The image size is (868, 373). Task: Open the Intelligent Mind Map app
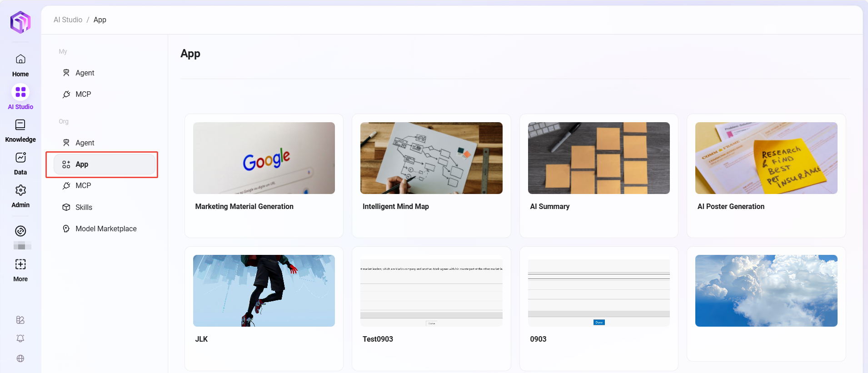pyautogui.click(x=431, y=158)
